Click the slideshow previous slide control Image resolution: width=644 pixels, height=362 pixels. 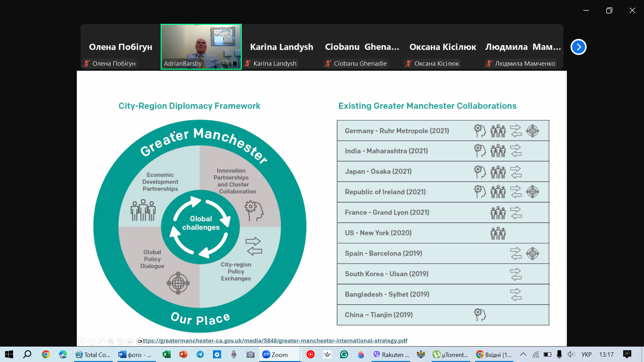point(82,341)
